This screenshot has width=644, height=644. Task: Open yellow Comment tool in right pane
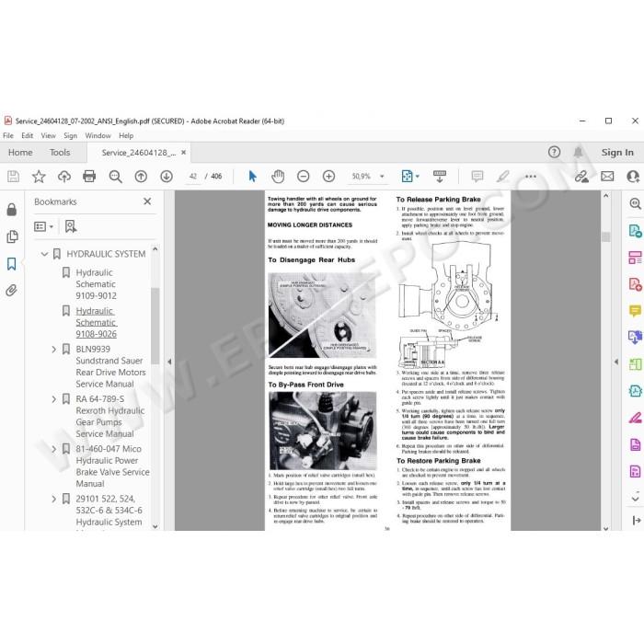click(635, 311)
